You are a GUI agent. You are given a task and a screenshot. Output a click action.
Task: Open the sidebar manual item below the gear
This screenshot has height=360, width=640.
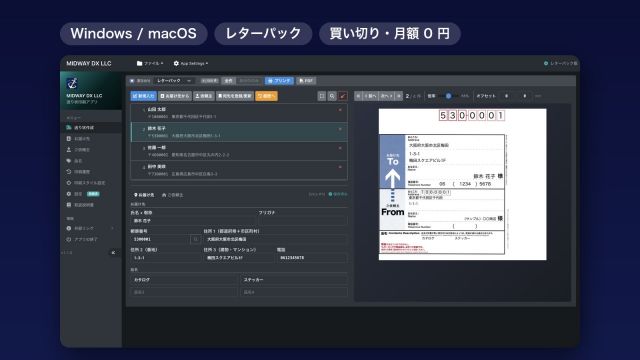91,205
